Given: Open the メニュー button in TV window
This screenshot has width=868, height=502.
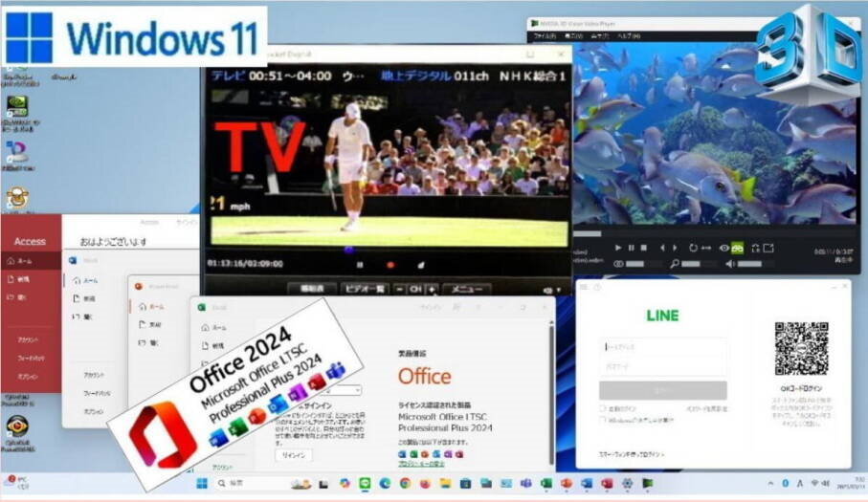Looking at the screenshot, I should tap(467, 289).
